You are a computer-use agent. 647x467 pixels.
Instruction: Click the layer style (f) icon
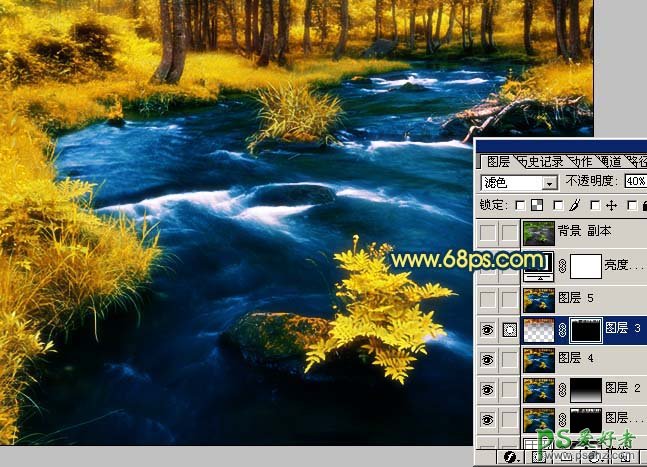(x=510, y=456)
